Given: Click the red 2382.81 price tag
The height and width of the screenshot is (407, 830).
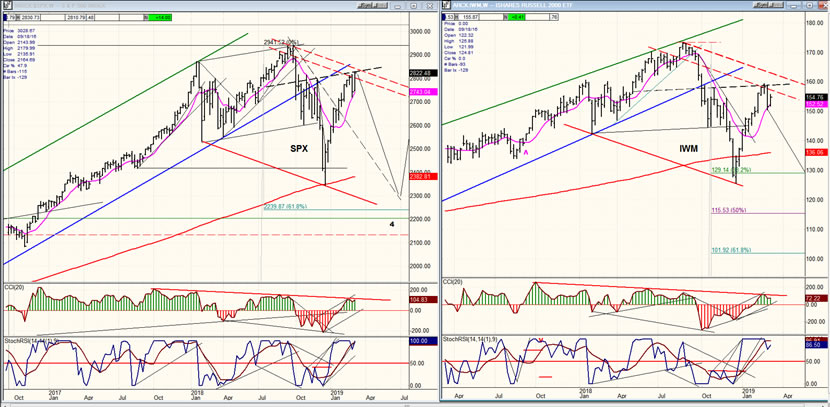Looking at the screenshot, I should 421,176.
